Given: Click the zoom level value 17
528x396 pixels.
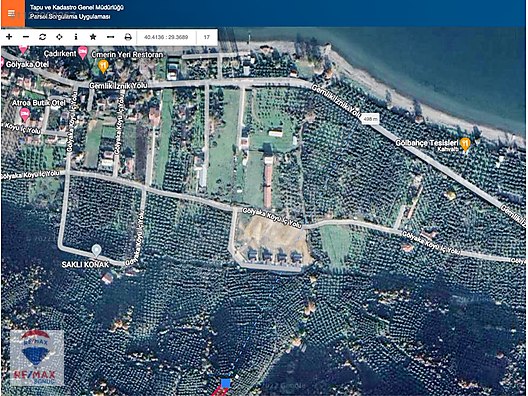Looking at the screenshot, I should (206, 37).
